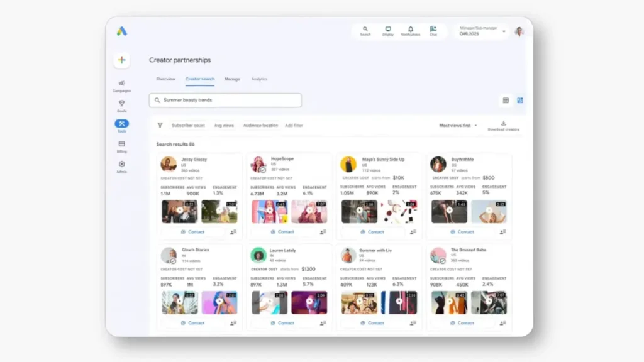Click Add filter
This screenshot has width=644, height=362.
(x=294, y=126)
